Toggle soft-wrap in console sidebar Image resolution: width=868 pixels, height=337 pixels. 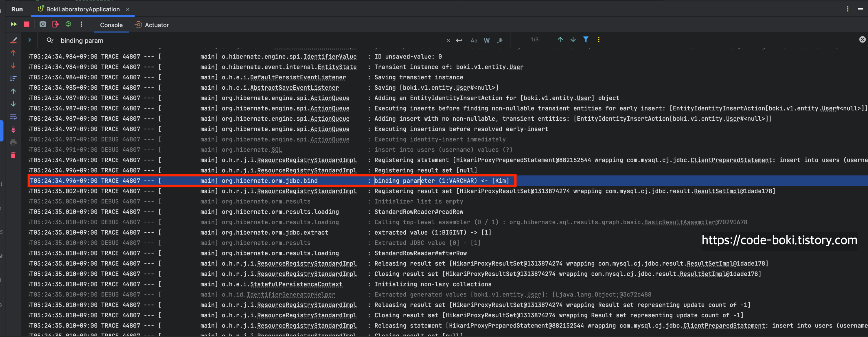[x=14, y=117]
